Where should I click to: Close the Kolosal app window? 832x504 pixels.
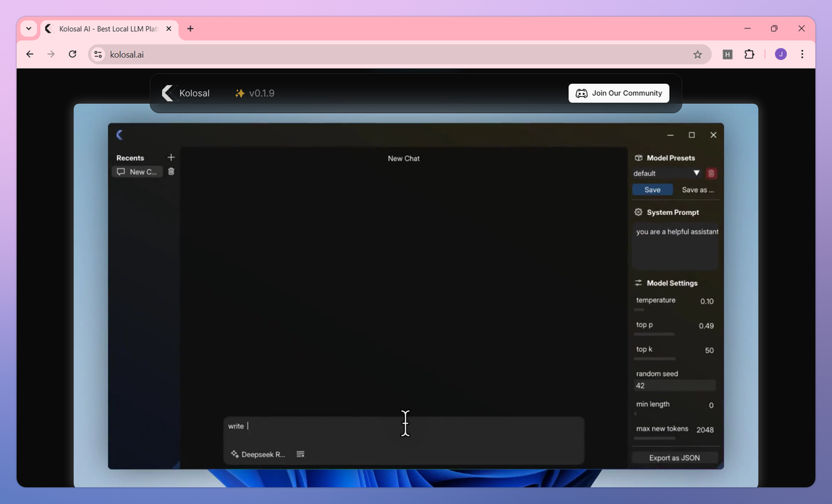(713, 135)
